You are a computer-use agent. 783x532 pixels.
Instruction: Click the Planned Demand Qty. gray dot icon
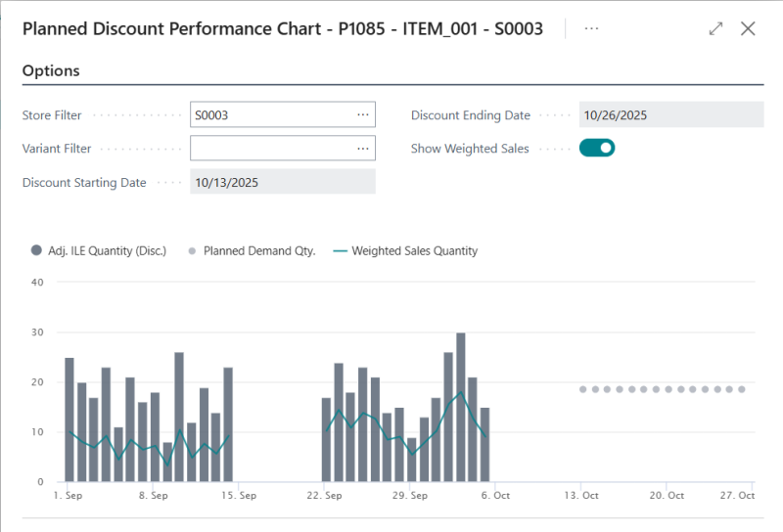pos(193,250)
